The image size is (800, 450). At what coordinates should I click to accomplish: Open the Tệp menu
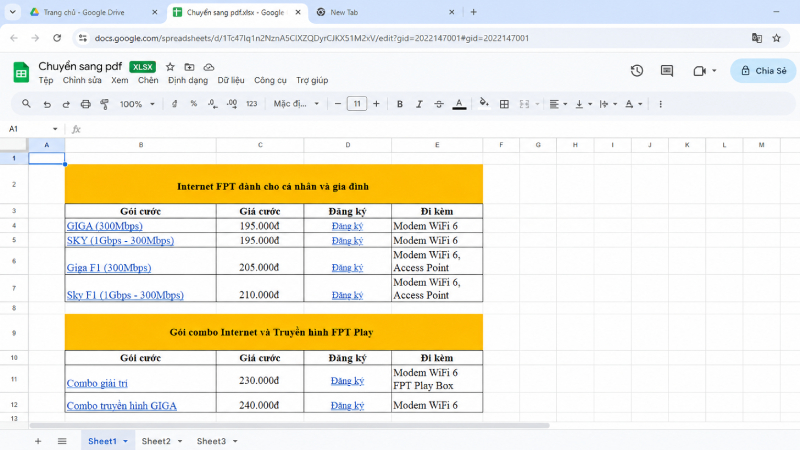click(46, 81)
